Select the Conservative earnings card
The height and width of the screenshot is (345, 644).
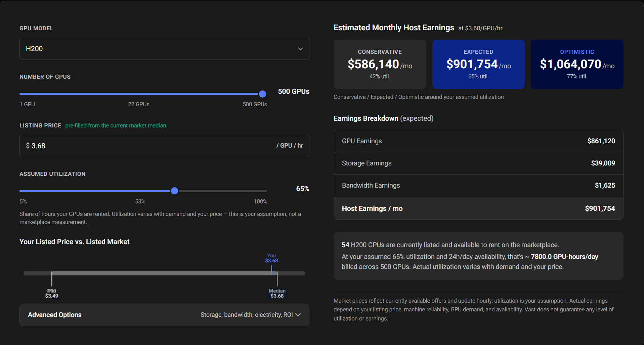[380, 64]
